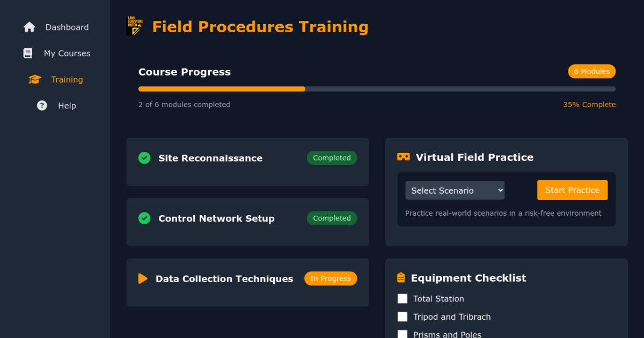Click the Site Reconnaissance green checkmark icon
Viewport: 644px width, 338px height.
pyautogui.click(x=144, y=158)
